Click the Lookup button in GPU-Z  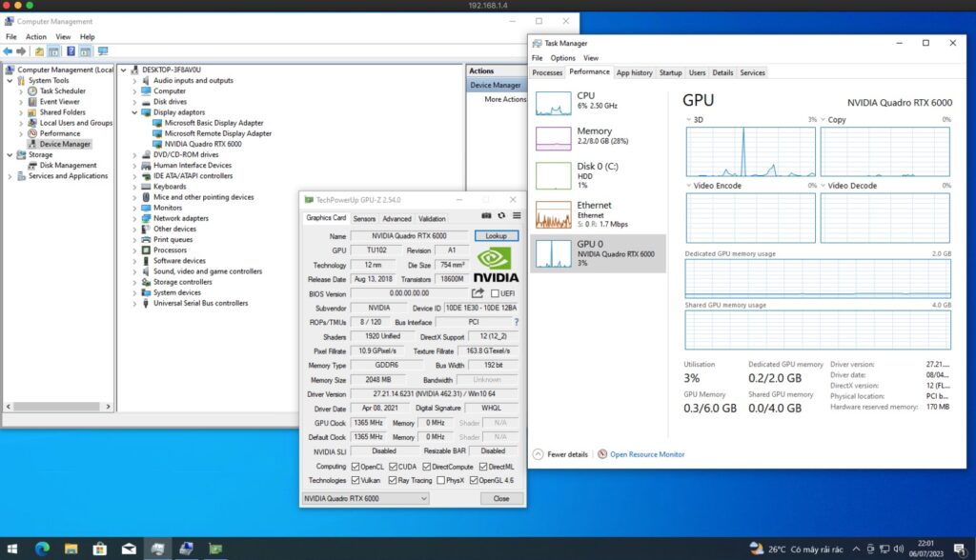[x=496, y=236]
